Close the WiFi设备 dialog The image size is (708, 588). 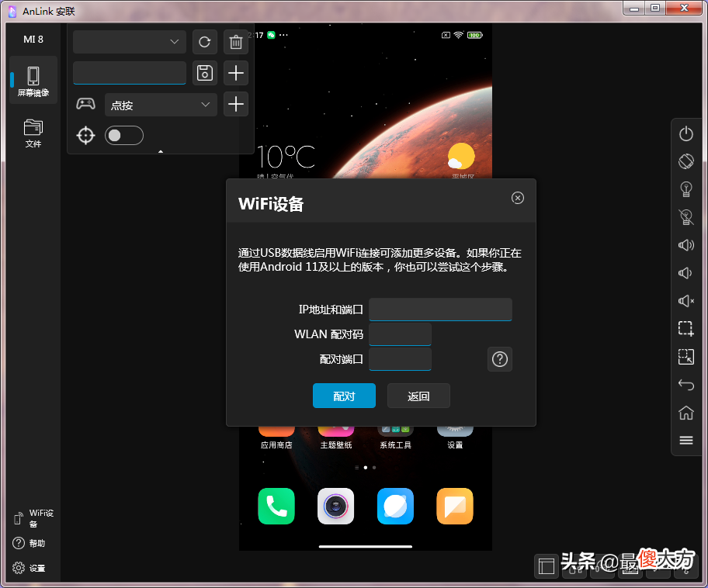click(x=518, y=198)
